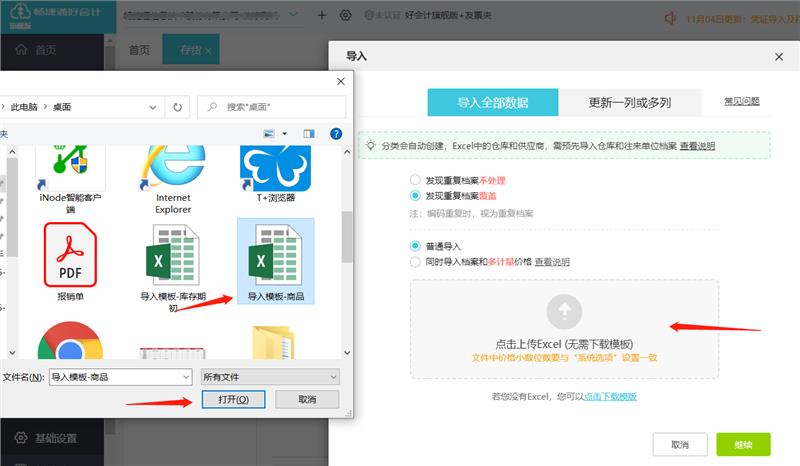The width and height of the screenshot is (800, 466).
Task: Select the T+浏览器 shortcut icon
Action: 275,170
